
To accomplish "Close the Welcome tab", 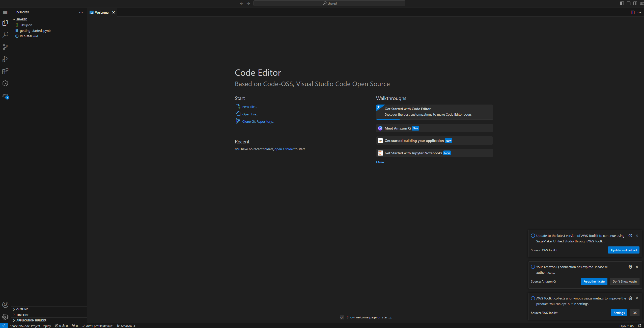I will pos(114,12).
